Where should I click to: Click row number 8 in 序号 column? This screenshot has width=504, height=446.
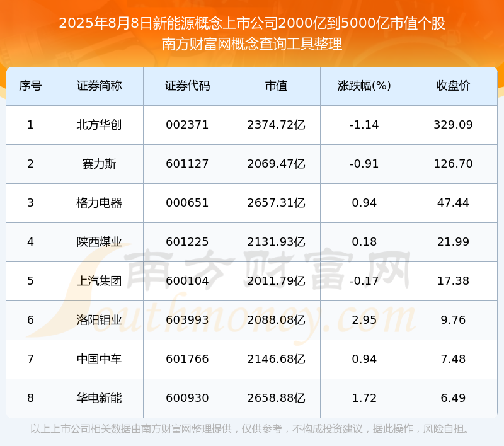30,398
